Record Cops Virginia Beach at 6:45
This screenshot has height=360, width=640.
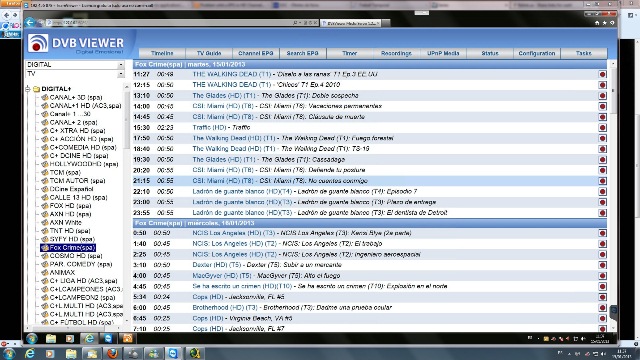click(602, 318)
